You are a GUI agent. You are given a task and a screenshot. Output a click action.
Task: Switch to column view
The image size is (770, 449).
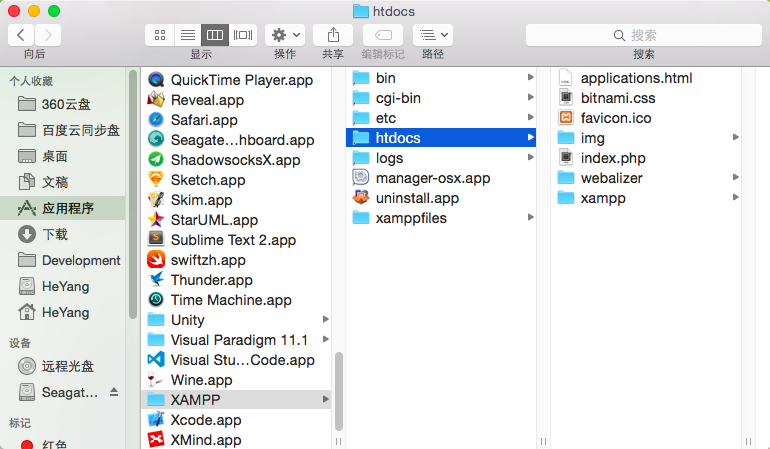[215, 35]
